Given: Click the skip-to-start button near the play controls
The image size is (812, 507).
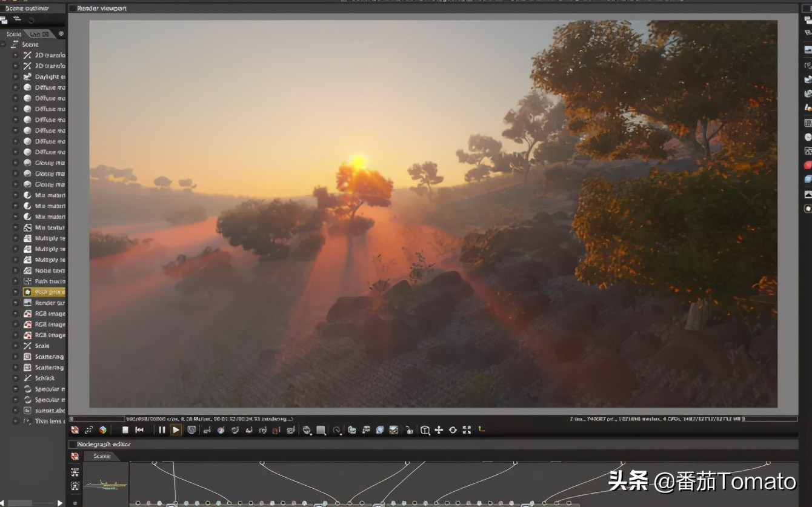Looking at the screenshot, I should click(140, 430).
